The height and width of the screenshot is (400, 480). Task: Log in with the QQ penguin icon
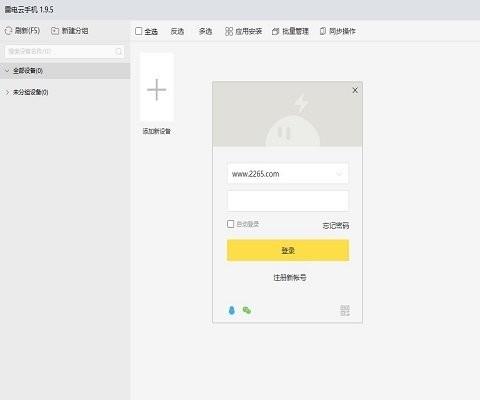pos(232,310)
